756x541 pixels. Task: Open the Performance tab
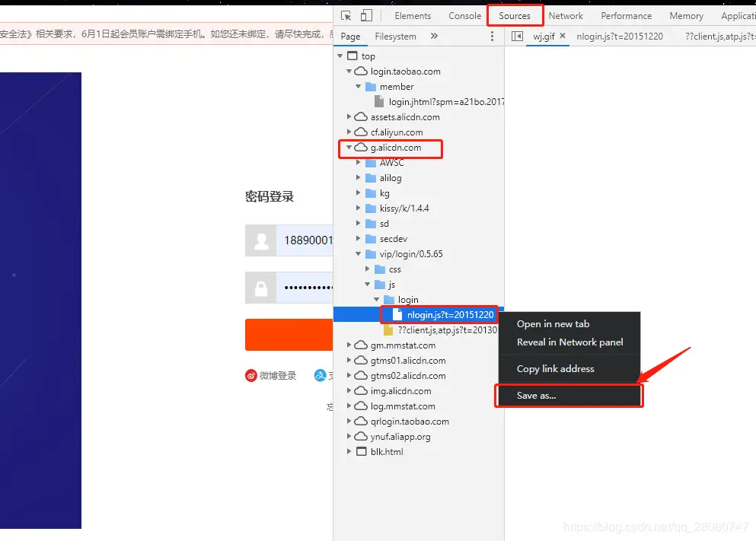pyautogui.click(x=627, y=16)
